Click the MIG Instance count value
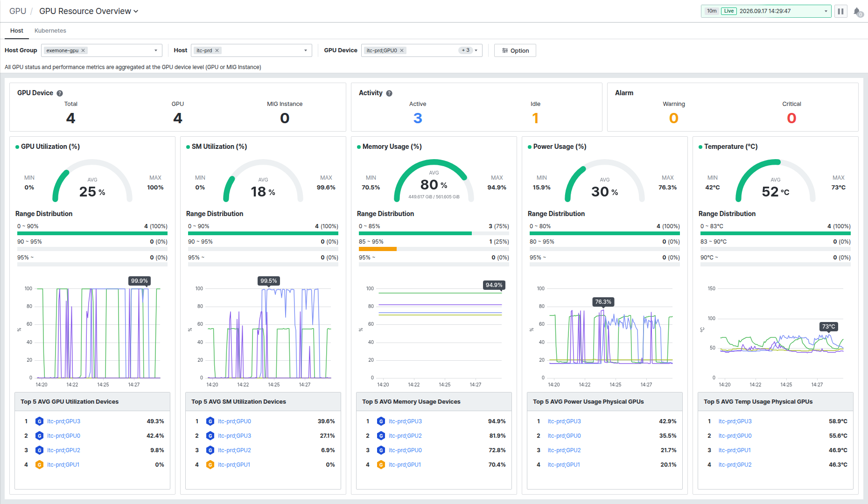868x504 pixels. 285,118
